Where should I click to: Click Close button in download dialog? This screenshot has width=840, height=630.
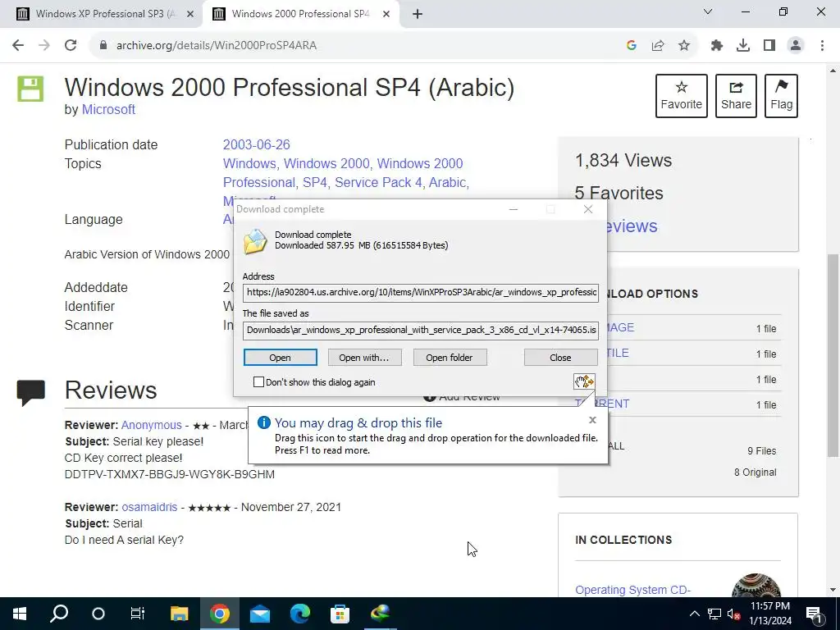tap(560, 358)
